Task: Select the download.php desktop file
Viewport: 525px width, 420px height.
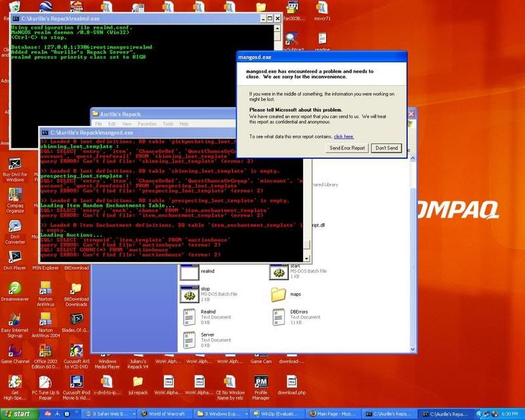Action: click(291, 385)
